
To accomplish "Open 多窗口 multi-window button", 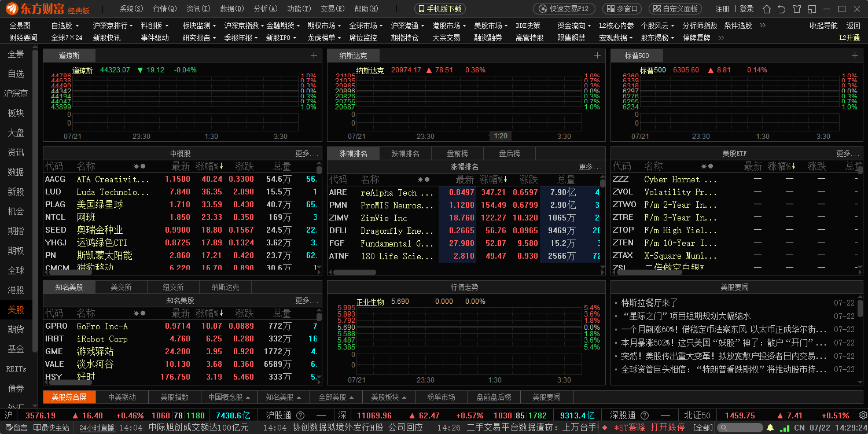I will tap(622, 9).
